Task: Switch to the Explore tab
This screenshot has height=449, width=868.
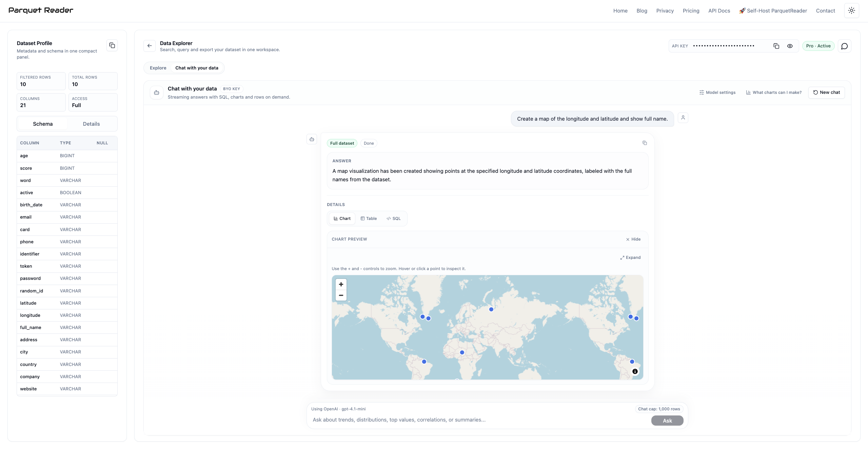Action: pyautogui.click(x=158, y=68)
